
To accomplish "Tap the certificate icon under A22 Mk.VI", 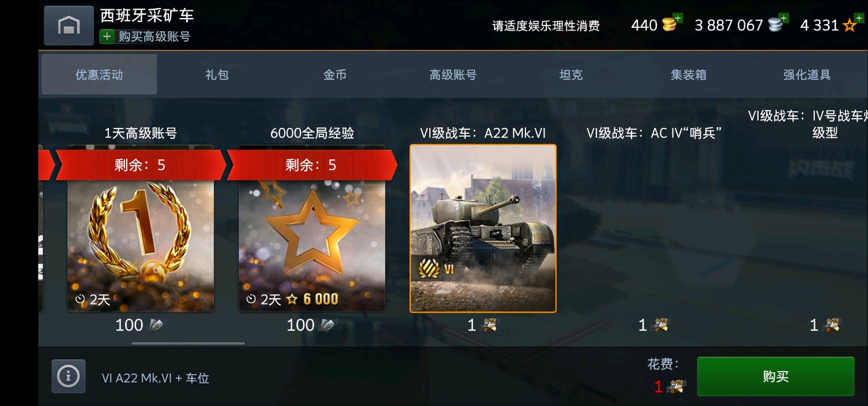I will tap(489, 325).
